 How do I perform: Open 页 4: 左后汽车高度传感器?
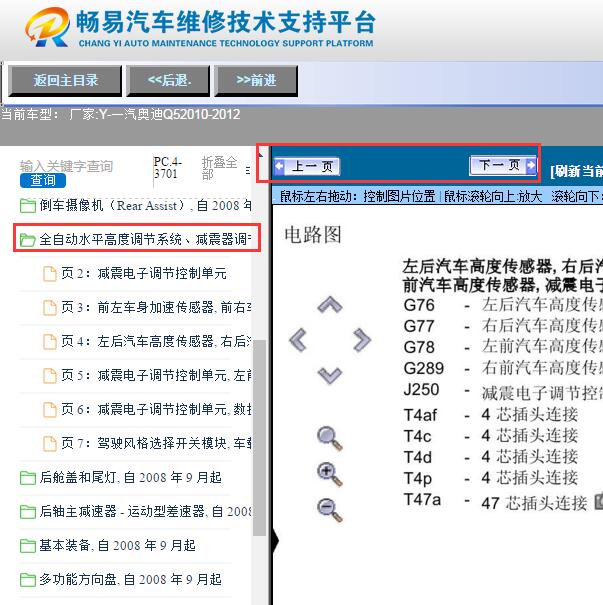(x=147, y=341)
